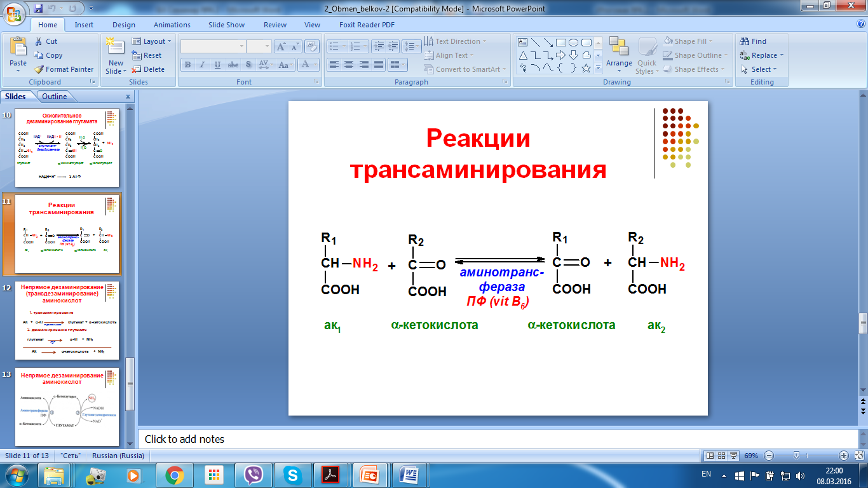Switch to Slide Sorter view

click(x=722, y=456)
